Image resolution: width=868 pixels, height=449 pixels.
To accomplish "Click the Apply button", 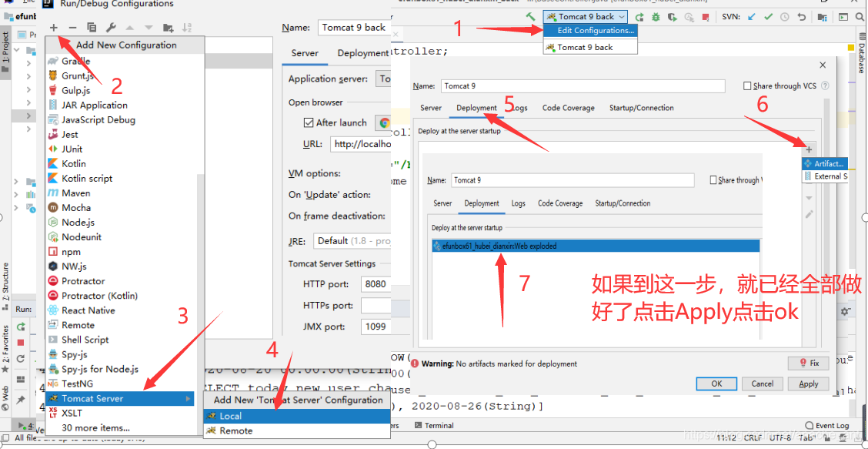I will point(808,384).
